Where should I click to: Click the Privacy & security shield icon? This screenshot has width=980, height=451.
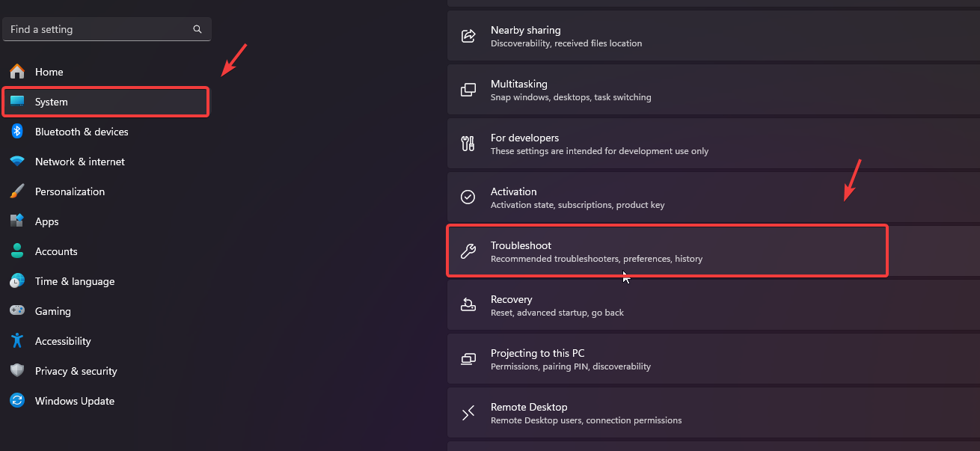point(17,371)
